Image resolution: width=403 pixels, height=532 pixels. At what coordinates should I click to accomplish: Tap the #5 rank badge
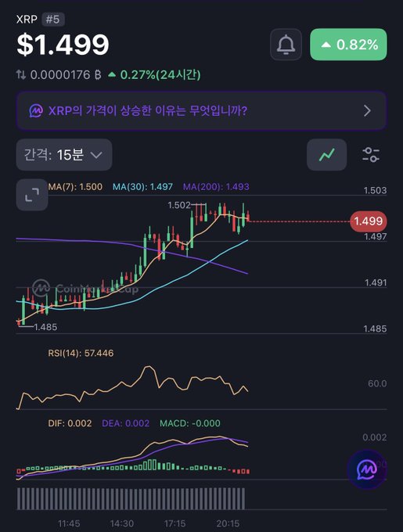pyautogui.click(x=53, y=20)
